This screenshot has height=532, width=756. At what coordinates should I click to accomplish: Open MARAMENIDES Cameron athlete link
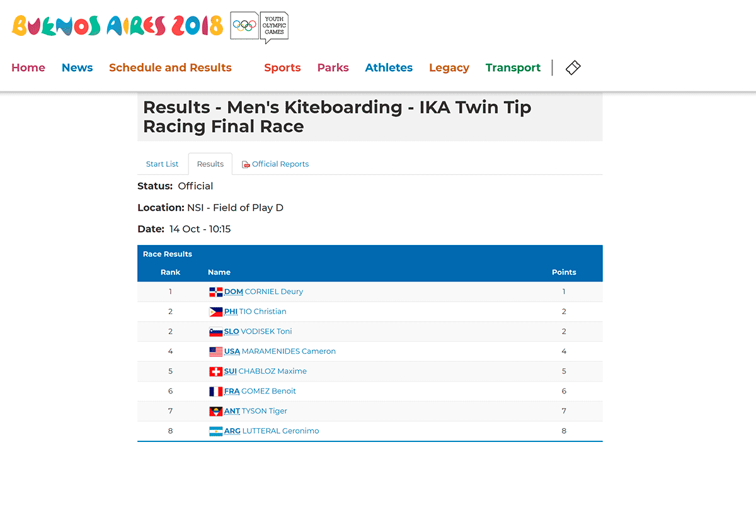tap(289, 351)
